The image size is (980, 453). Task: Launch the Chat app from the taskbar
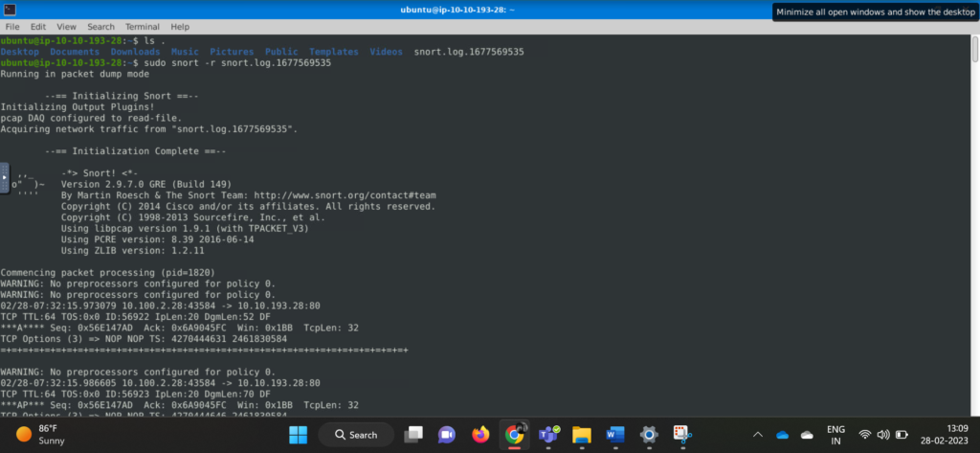click(446, 435)
